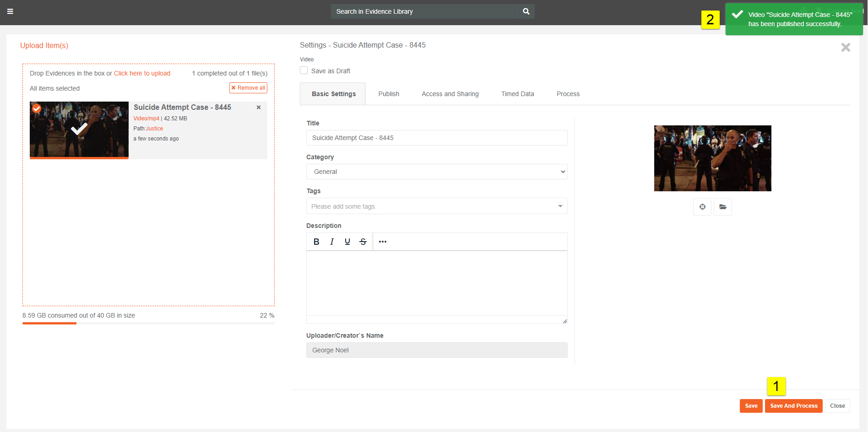The height and width of the screenshot is (432, 868).
Task: Show more editor options ellipsis
Action: coord(383,242)
